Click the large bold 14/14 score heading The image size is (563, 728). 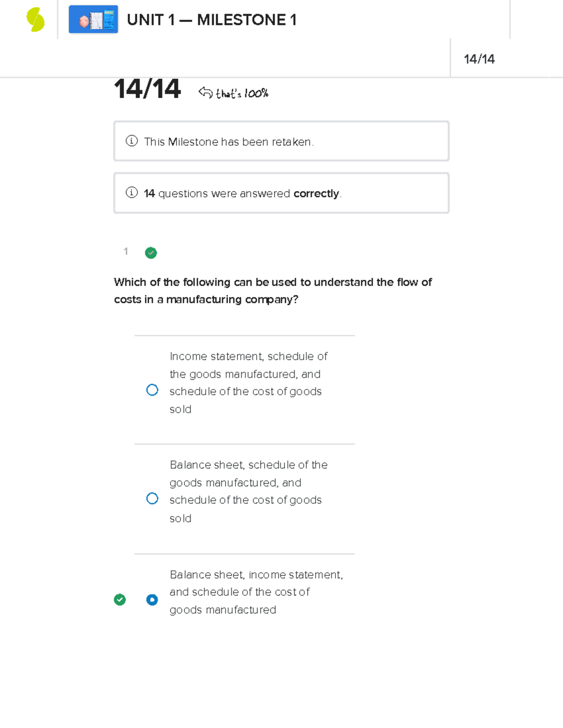click(x=147, y=89)
